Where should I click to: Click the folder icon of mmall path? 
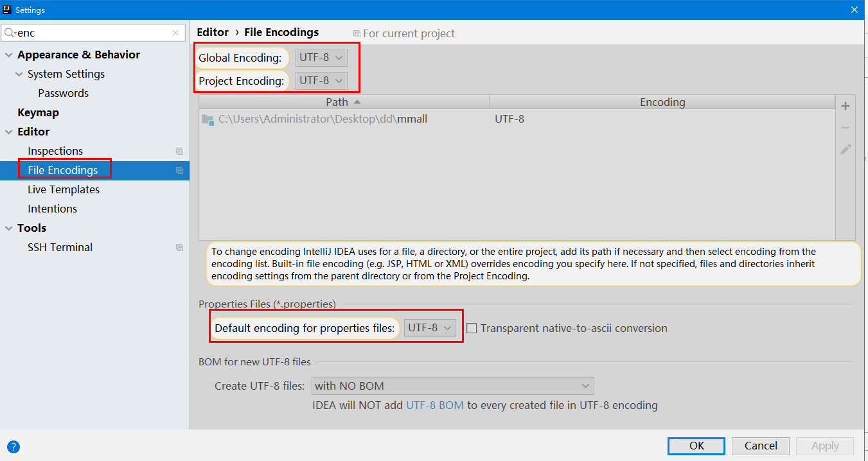pyautogui.click(x=208, y=119)
